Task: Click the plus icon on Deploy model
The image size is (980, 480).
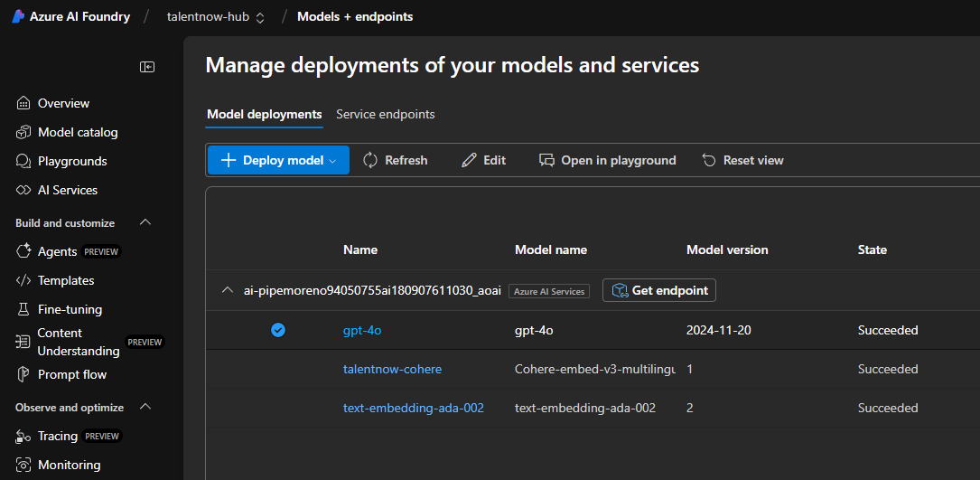Action: (229, 160)
